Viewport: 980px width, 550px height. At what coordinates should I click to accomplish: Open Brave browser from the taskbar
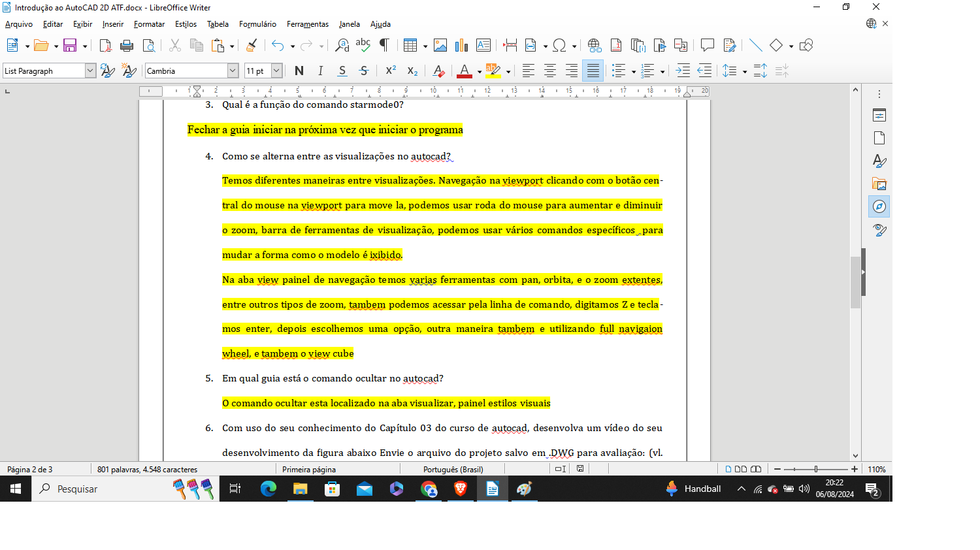[x=461, y=489]
